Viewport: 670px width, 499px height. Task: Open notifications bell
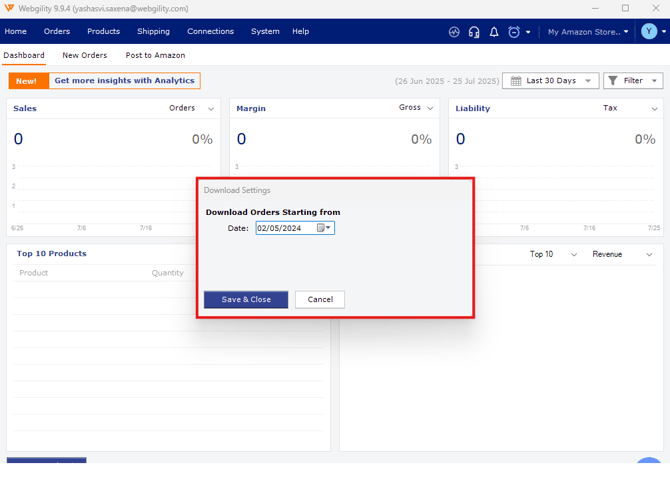pyautogui.click(x=494, y=32)
